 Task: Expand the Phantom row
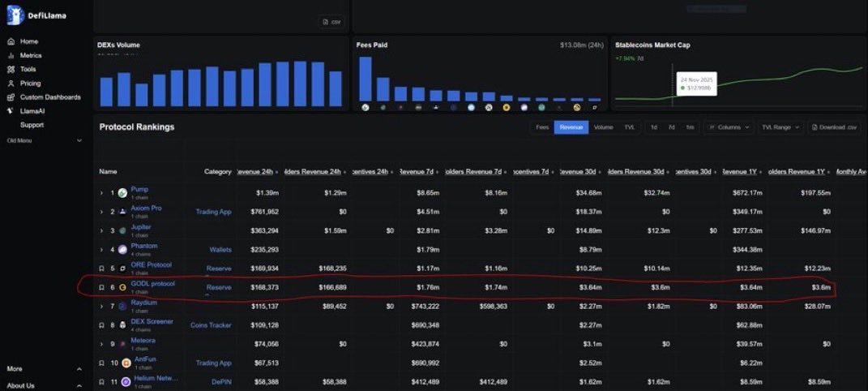point(101,250)
